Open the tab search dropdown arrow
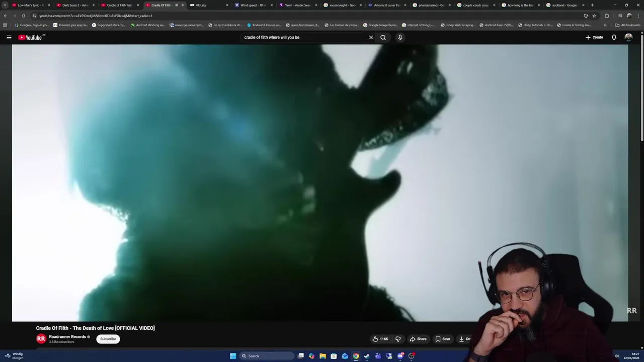 click(x=5, y=5)
